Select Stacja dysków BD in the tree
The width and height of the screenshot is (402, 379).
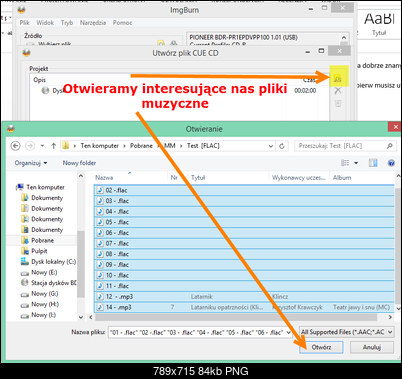[x=53, y=283]
